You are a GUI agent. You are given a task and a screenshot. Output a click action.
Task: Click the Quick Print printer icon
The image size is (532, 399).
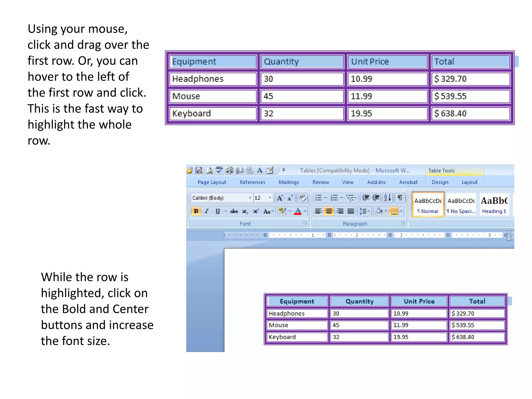(230, 170)
